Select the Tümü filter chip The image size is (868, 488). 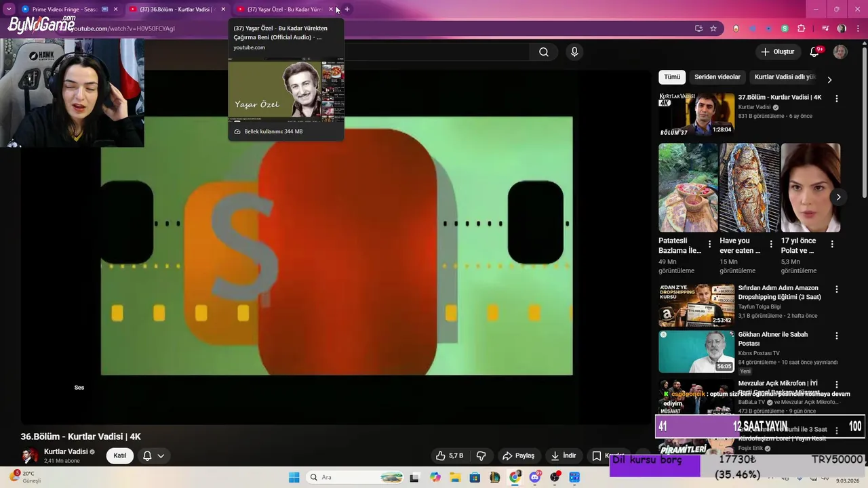pos(672,77)
